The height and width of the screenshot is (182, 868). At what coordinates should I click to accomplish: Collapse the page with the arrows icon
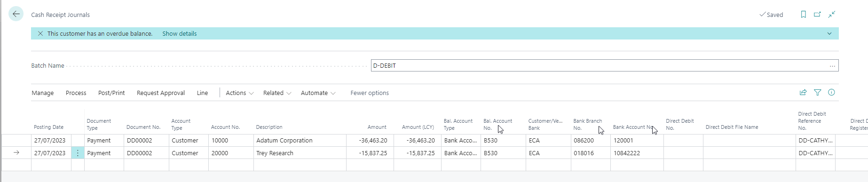[831, 15]
